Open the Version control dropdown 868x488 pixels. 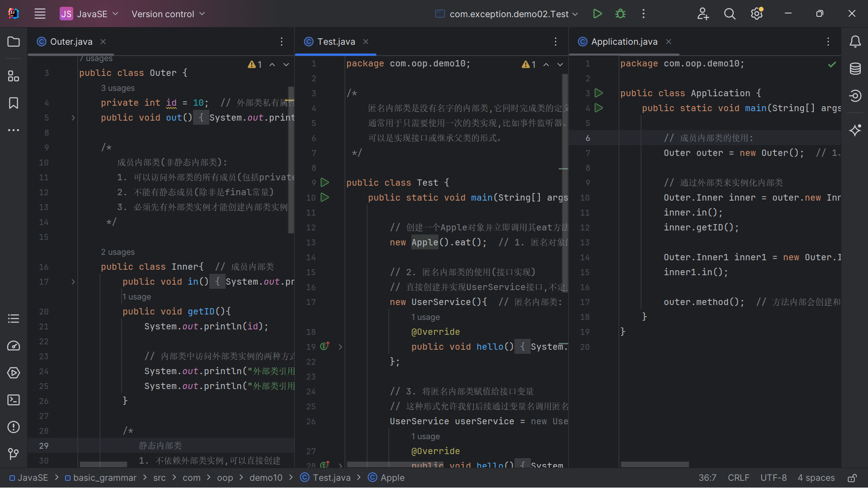click(168, 14)
